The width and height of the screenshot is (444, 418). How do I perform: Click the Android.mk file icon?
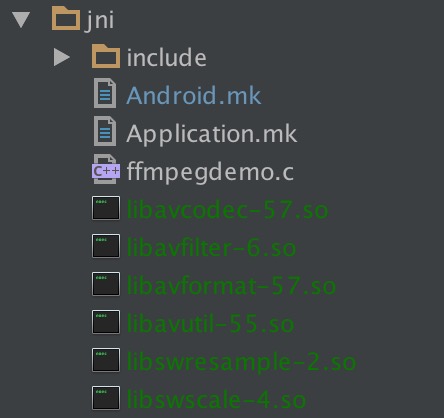[x=105, y=93]
